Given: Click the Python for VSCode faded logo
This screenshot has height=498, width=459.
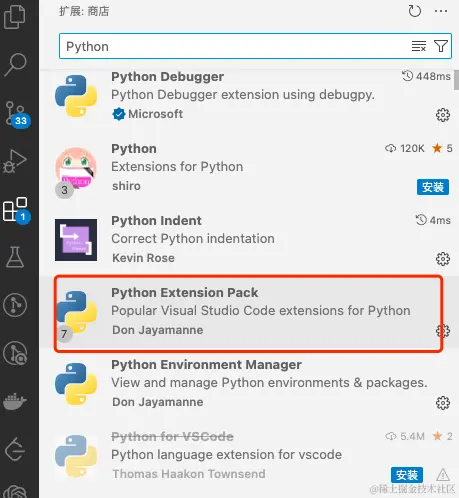Looking at the screenshot, I should (x=76, y=456).
